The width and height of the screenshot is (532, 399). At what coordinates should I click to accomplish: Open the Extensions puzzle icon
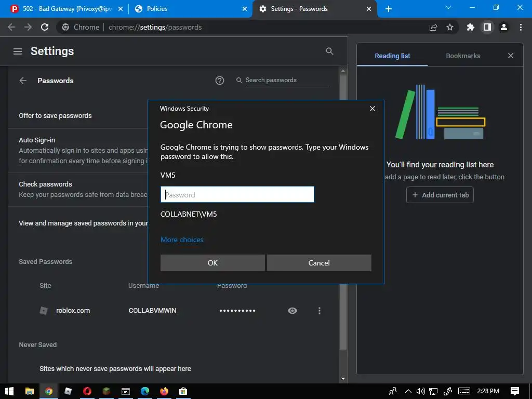[471, 27]
